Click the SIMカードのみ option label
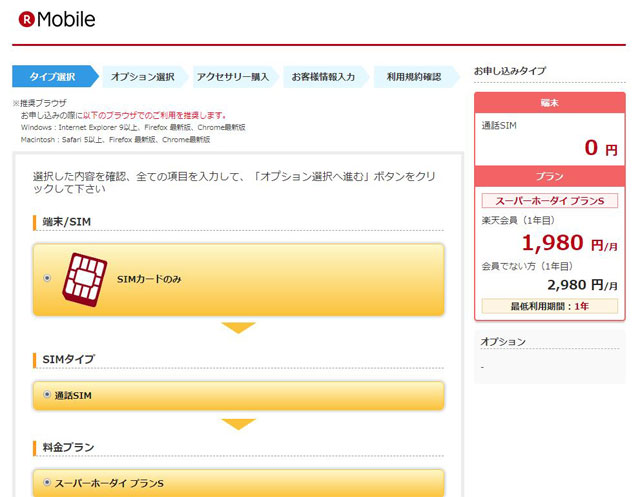640x497 pixels. coord(149,280)
